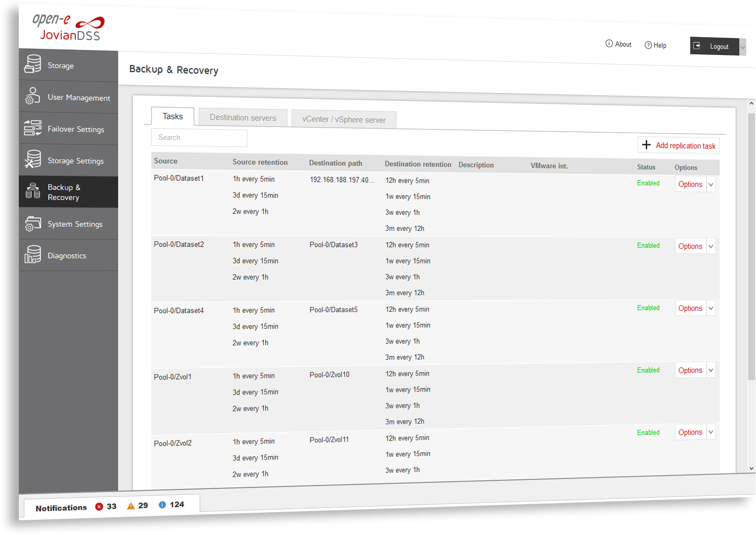Viewport: 756px width, 535px height.
Task: Click the orange warning notifications icon
Action: click(x=131, y=506)
